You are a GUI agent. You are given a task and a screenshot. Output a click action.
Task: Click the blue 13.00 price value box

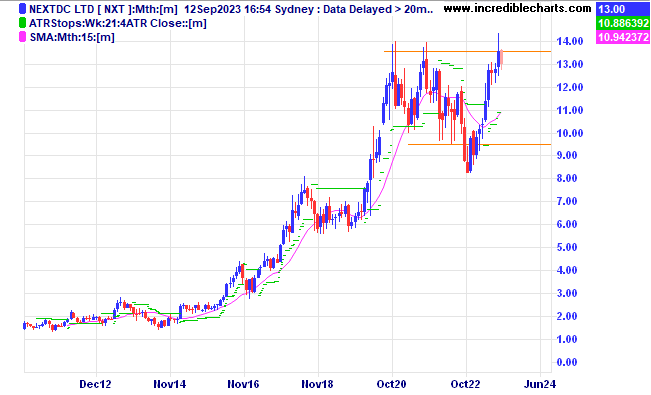(x=623, y=9)
